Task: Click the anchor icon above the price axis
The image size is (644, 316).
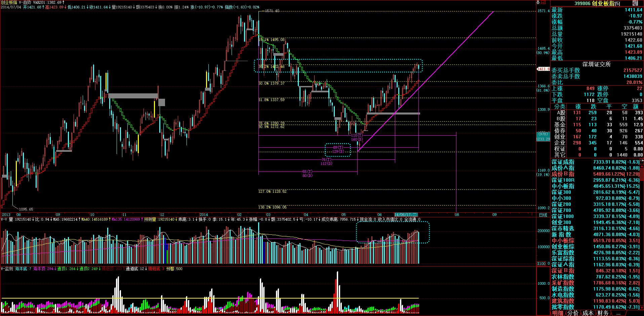Action: click(538, 2)
